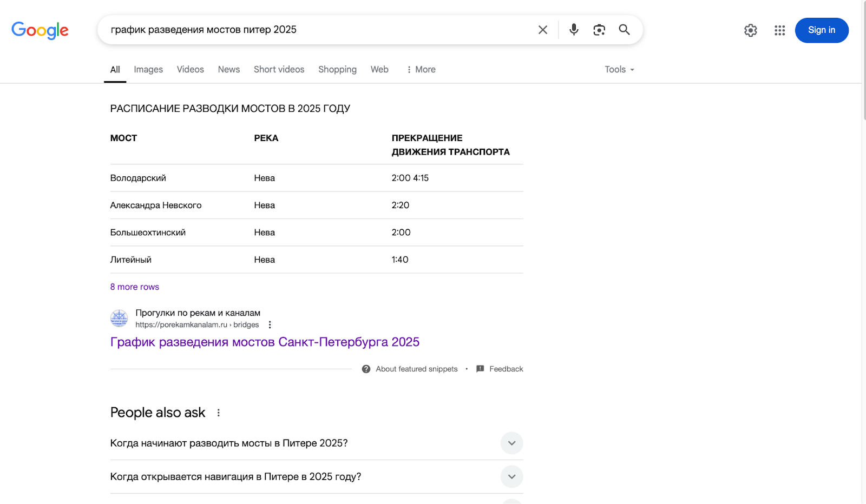Show 8 more rows of the bridge schedule
Viewport: 866px width, 504px height.
(x=134, y=287)
